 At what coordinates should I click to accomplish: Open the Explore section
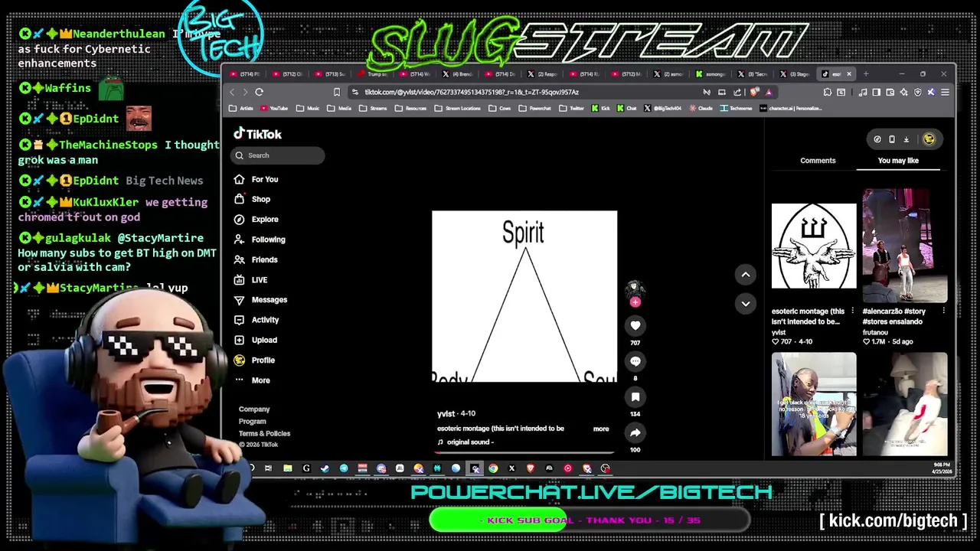pos(256,219)
